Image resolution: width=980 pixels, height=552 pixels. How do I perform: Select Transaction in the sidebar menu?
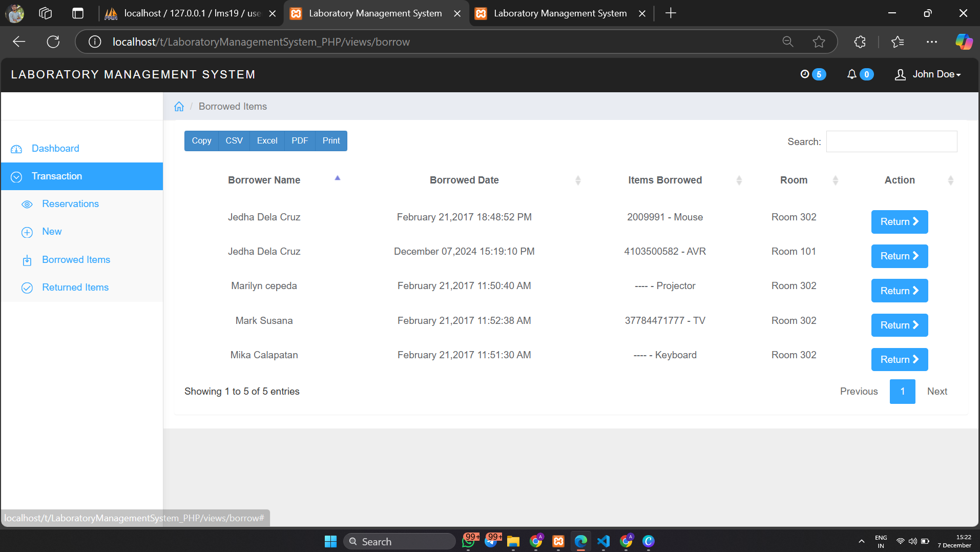tap(56, 176)
